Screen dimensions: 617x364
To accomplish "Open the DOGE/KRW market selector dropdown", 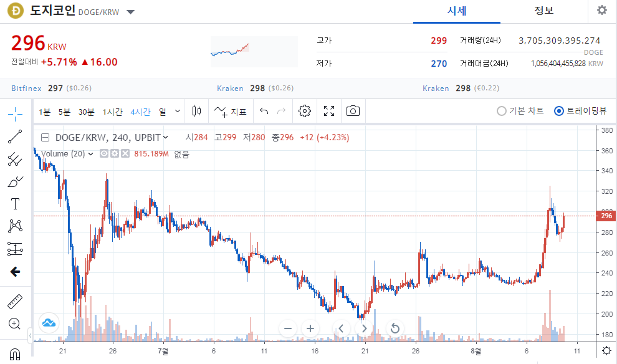I will click(x=131, y=12).
